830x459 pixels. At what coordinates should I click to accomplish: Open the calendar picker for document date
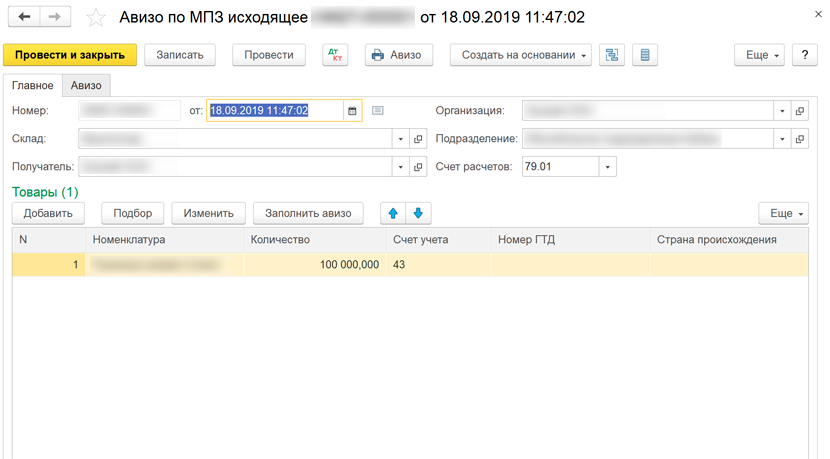click(x=352, y=111)
